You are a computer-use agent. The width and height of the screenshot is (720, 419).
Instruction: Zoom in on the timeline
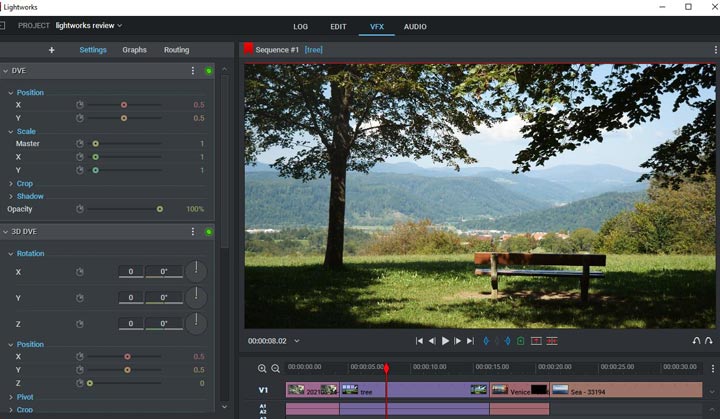point(262,368)
